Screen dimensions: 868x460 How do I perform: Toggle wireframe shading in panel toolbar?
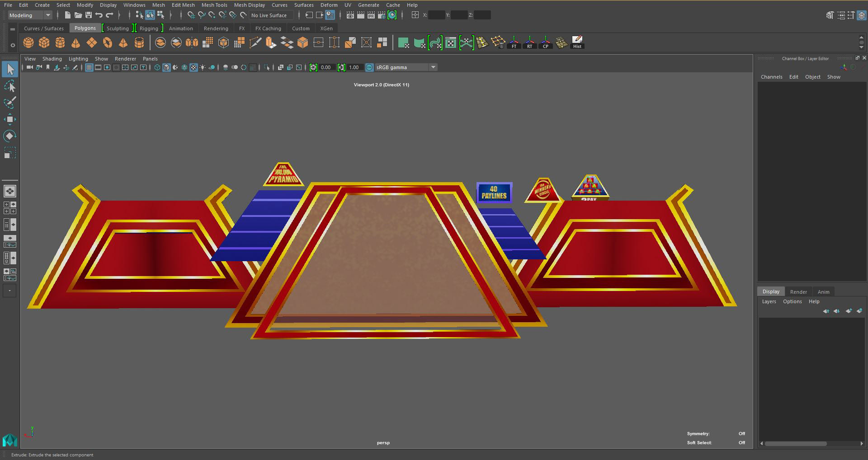click(x=157, y=67)
